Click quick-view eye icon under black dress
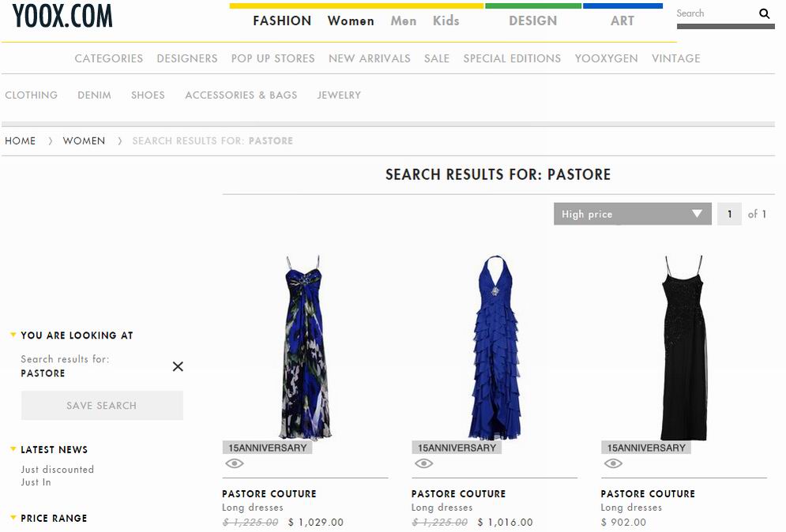The image size is (786, 532). tap(613, 463)
